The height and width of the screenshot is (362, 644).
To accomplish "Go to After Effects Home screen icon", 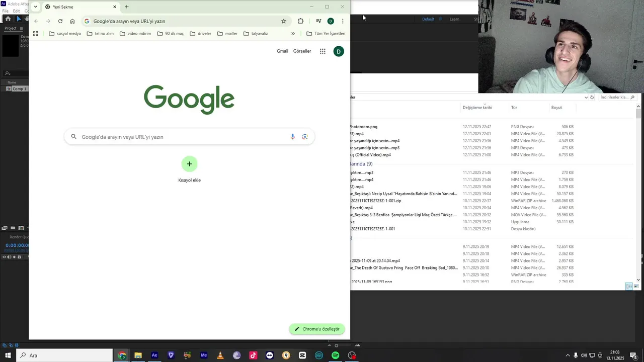I will click(x=8, y=19).
